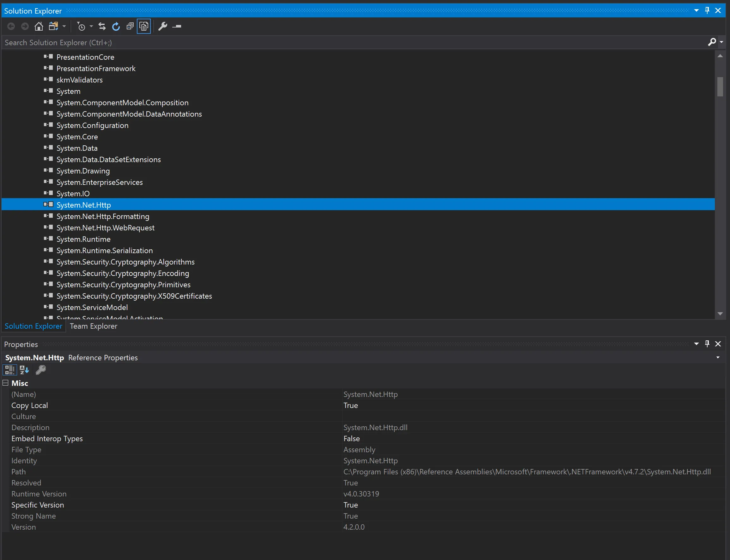
Task: Click Sync with Active Document arrows icon
Action: pyautogui.click(x=102, y=26)
